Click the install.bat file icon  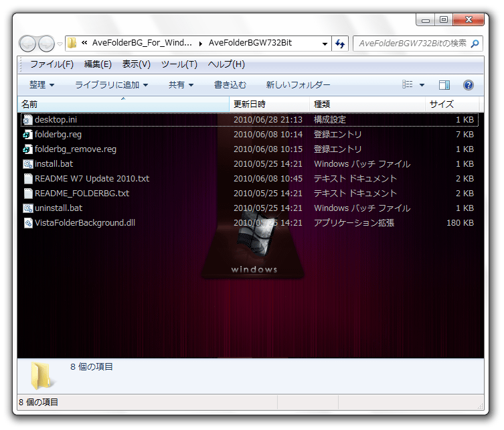tap(28, 164)
